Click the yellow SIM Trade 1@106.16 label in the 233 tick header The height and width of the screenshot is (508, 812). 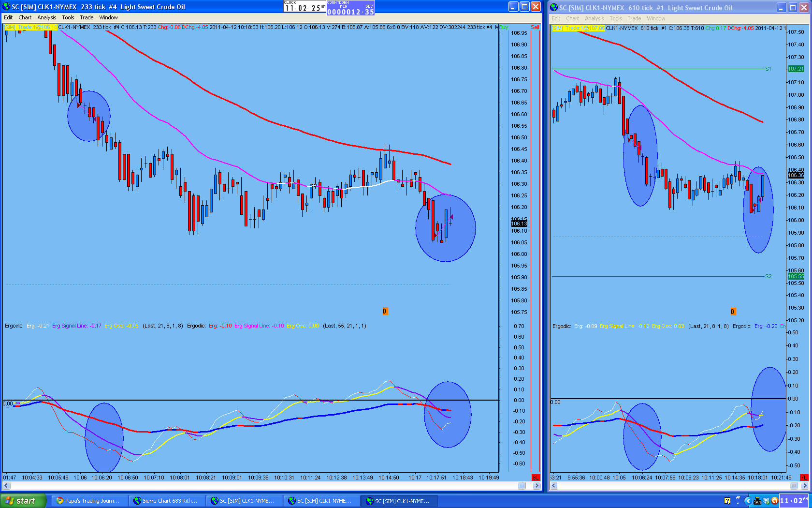(31, 27)
